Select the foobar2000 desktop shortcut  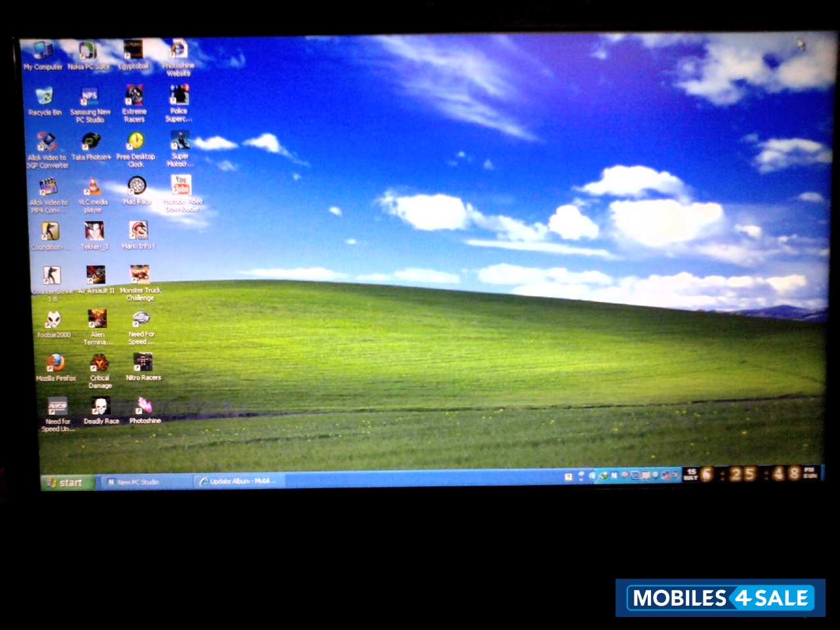tap(53, 320)
